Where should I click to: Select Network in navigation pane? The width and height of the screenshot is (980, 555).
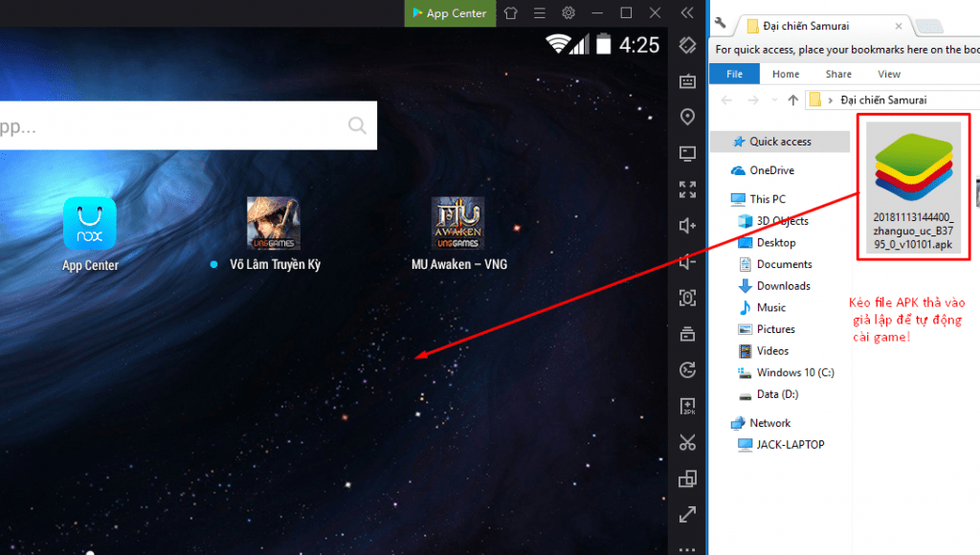pos(770,423)
